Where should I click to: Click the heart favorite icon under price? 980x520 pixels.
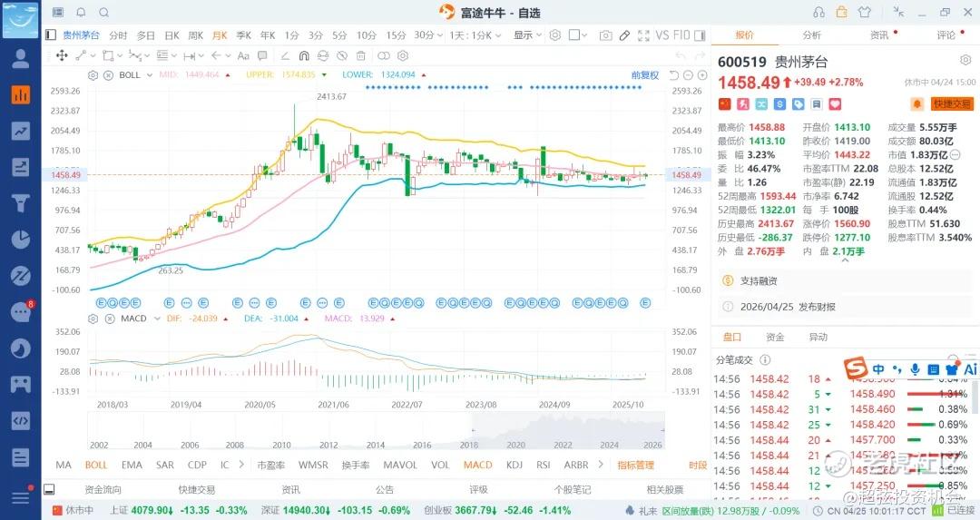(x=835, y=103)
